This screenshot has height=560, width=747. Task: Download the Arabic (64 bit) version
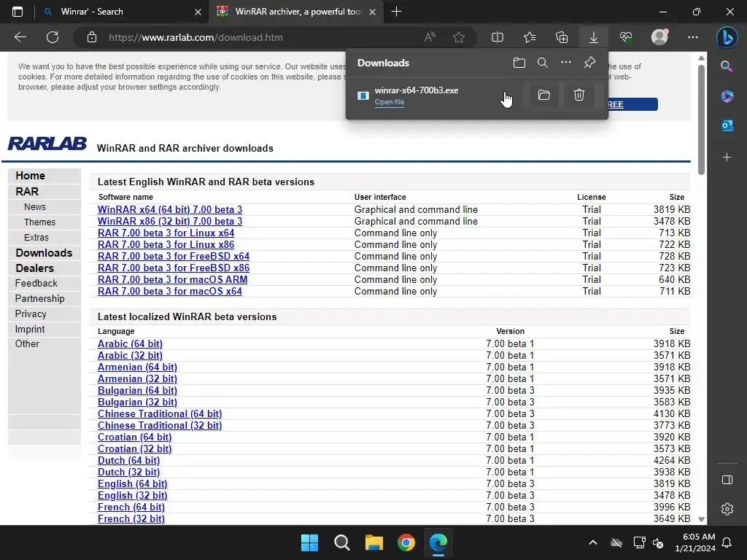pyautogui.click(x=130, y=344)
